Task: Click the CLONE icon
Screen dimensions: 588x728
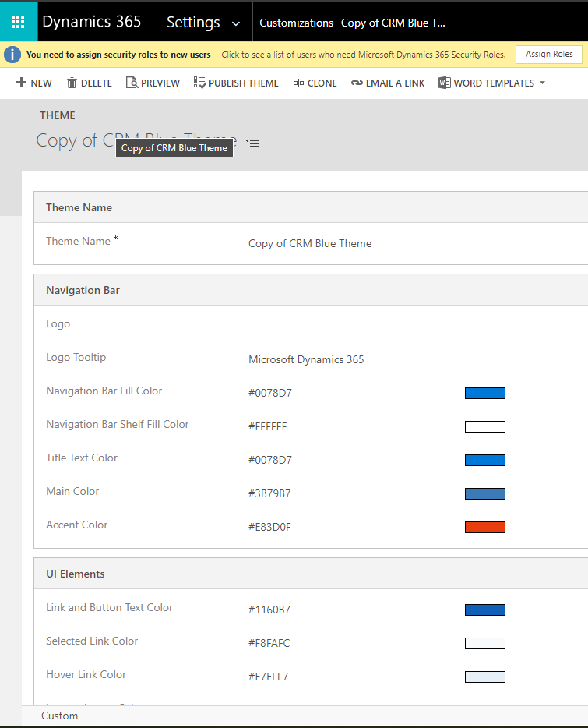Action: click(x=298, y=83)
